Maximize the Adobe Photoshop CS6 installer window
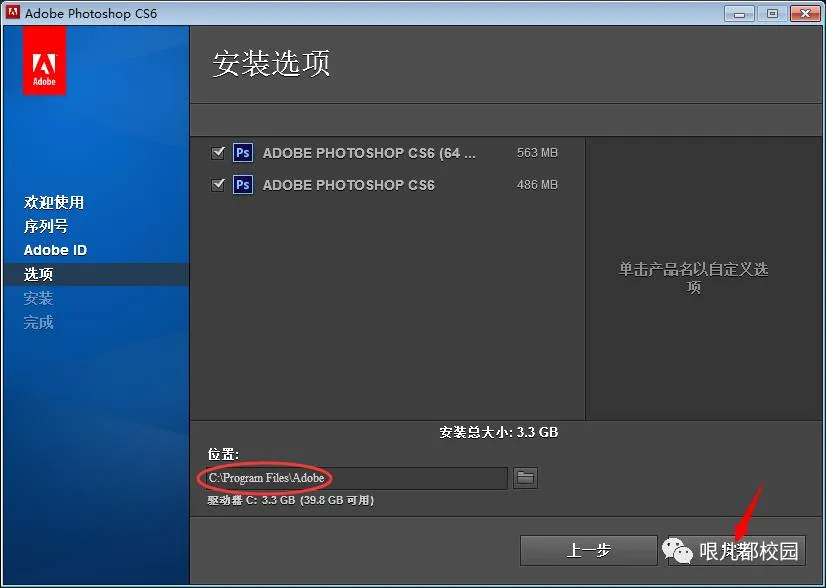The height and width of the screenshot is (588, 826). pyautogui.click(x=772, y=13)
